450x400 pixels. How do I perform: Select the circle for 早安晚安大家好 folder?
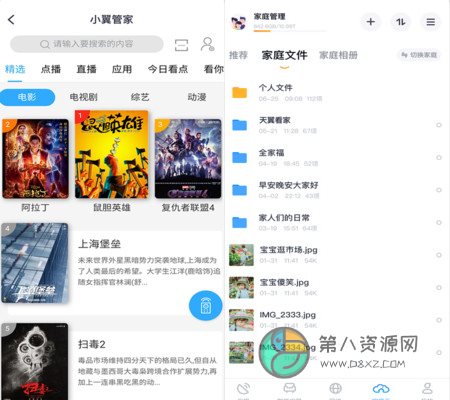[x=439, y=190]
